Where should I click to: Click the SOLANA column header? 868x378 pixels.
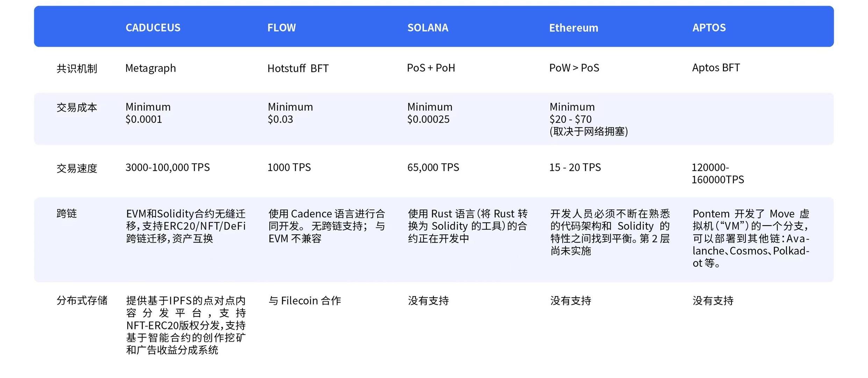[x=428, y=28]
